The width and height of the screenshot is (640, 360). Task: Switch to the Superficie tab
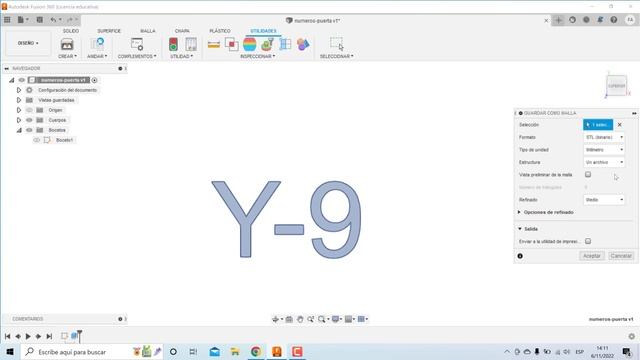coord(109,31)
